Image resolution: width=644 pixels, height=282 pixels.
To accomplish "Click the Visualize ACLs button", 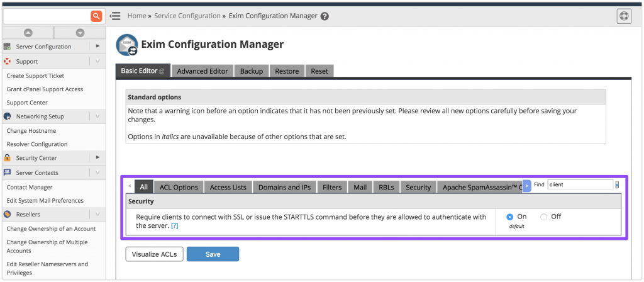I will tap(153, 254).
